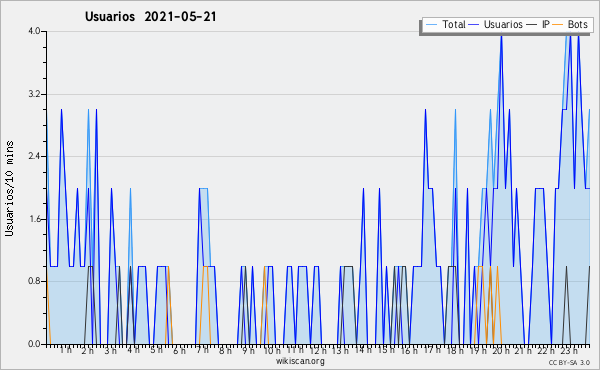The width and height of the screenshot is (600, 370).
Task: Click the y-axis value 0.0
Action: pyautogui.click(x=34, y=344)
